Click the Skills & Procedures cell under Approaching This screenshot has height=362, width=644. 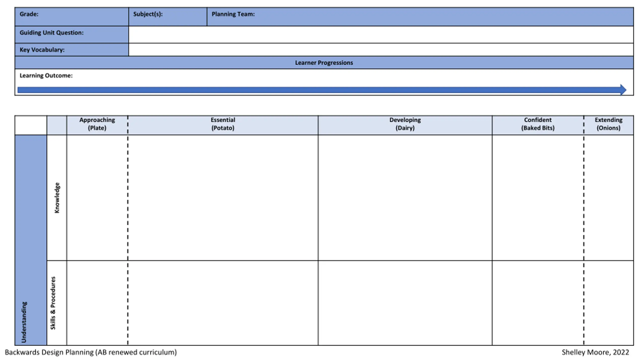[97, 303]
